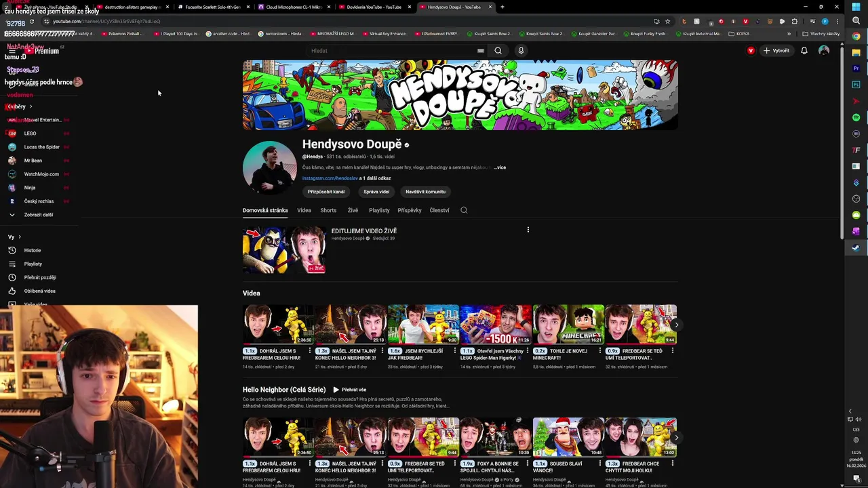868x488 pixels.
Task: Open the instagram.com/hendoslav link
Action: coord(330,178)
